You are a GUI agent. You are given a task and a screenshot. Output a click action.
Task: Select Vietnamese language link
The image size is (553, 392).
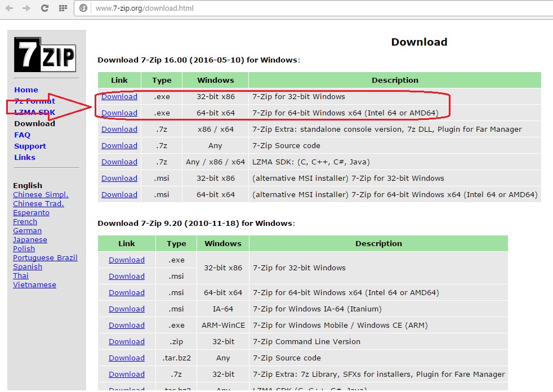point(34,285)
